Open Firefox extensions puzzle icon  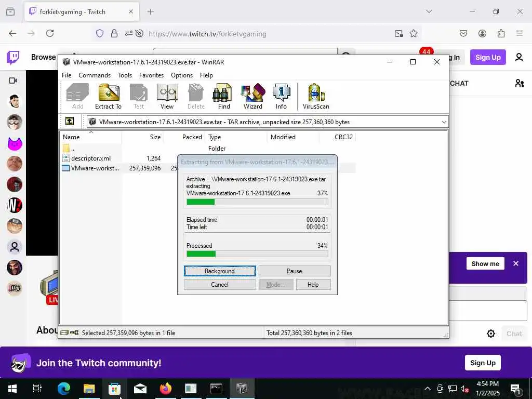pos(501,33)
